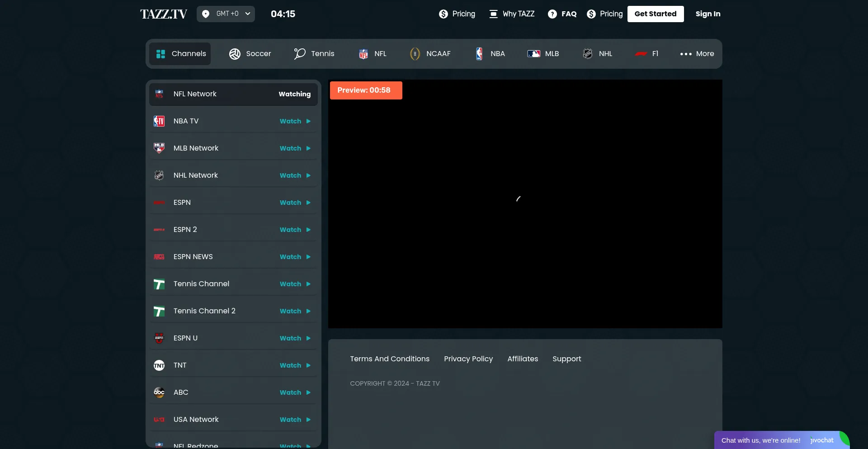Click the Why TAZZ screen icon
868x449 pixels.
click(493, 14)
